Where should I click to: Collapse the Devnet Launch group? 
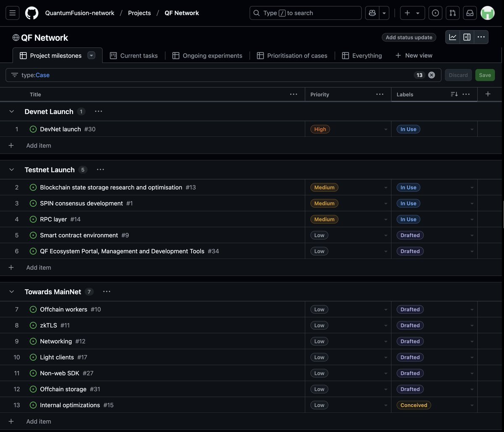tap(11, 111)
